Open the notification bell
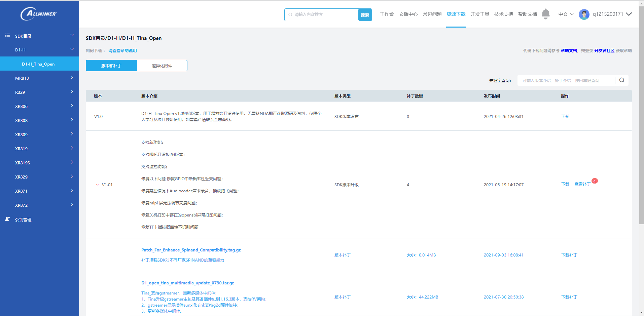The image size is (644, 316). click(546, 14)
